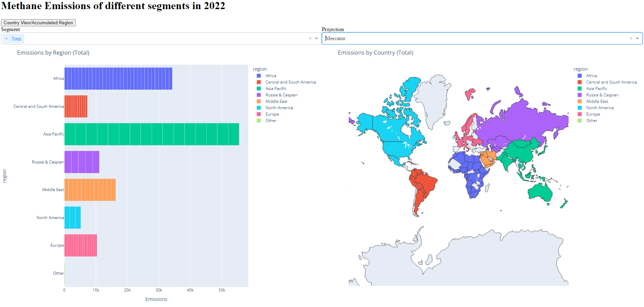The image size is (644, 307).
Task: Click Country View/Accumulated Region button
Action: point(38,23)
